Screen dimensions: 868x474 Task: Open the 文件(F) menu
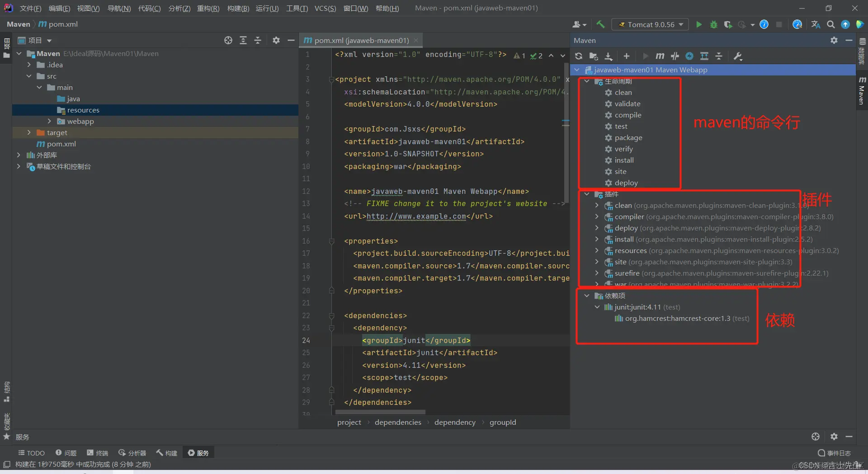(30, 8)
